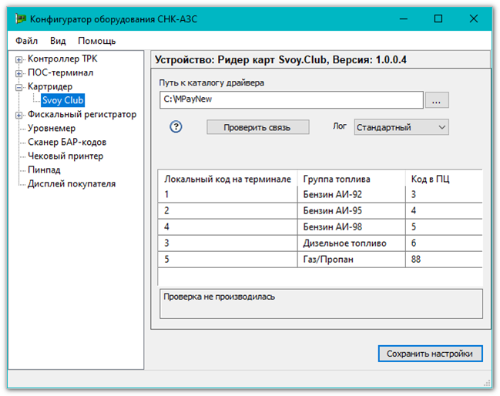The width and height of the screenshot is (500, 396).
Task: Open the Лог dropdown showing Стандартный
Action: click(x=401, y=127)
